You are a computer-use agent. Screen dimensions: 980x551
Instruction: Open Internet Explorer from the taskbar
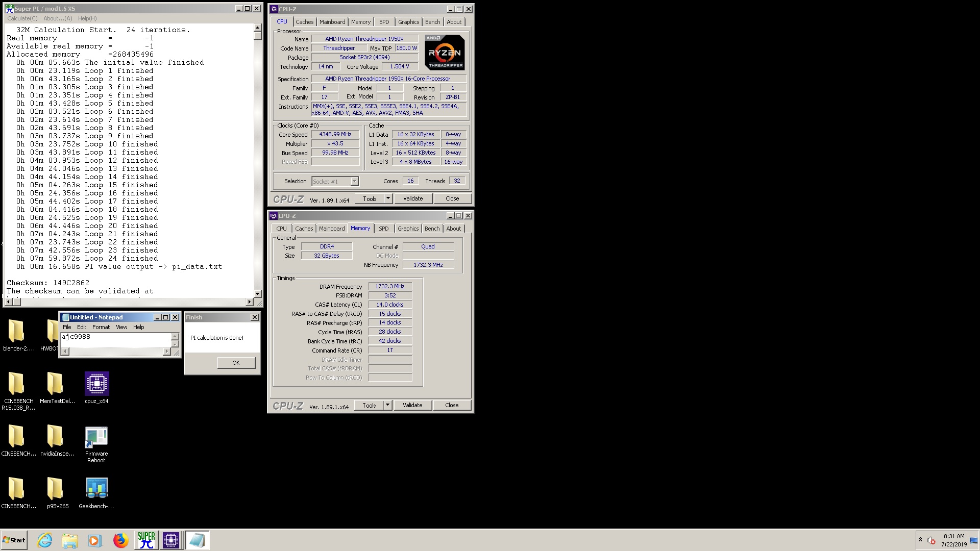pyautogui.click(x=45, y=540)
